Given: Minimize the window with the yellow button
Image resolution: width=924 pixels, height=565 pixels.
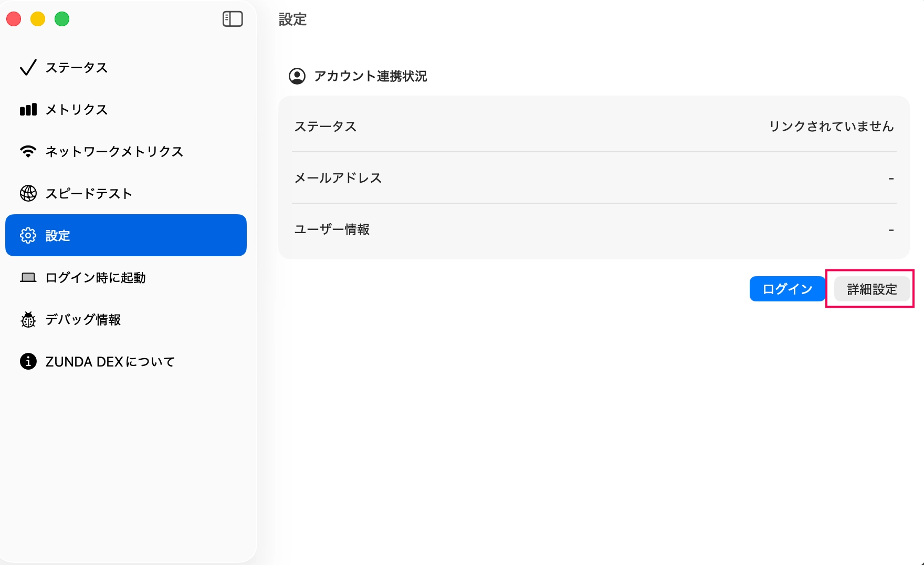Looking at the screenshot, I should tap(38, 19).
